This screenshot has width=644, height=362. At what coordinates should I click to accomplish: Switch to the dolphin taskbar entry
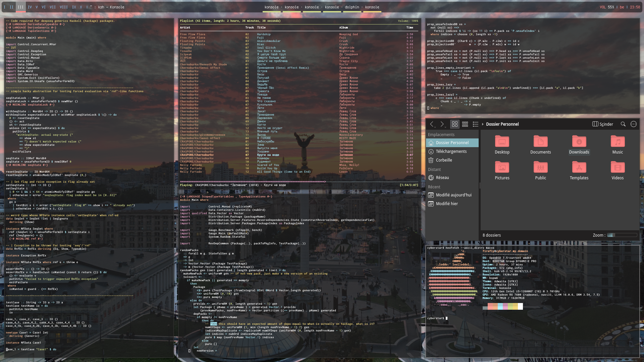tap(352, 7)
